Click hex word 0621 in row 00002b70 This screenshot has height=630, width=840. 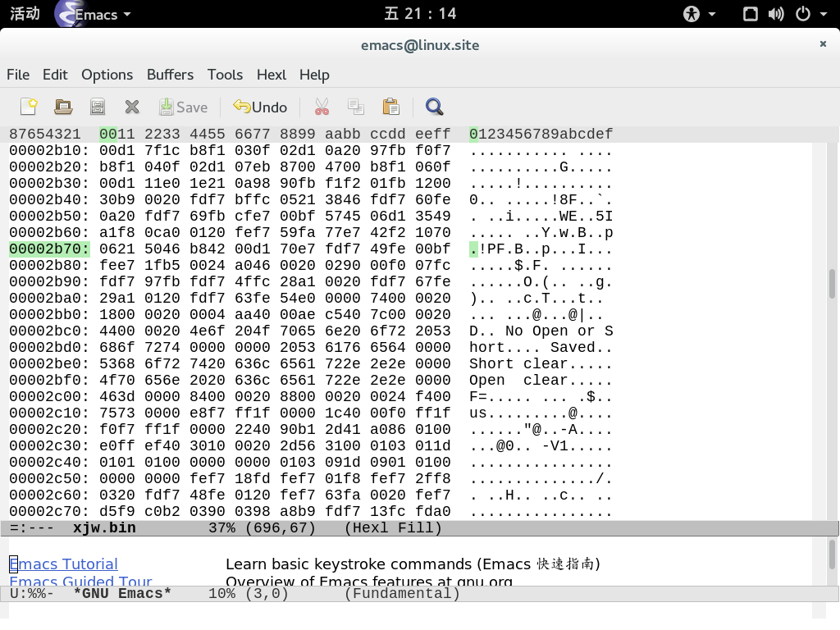tap(117, 249)
